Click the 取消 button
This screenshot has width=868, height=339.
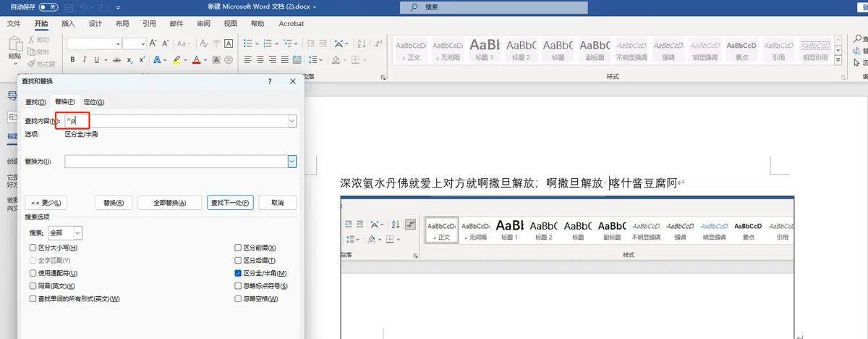pyautogui.click(x=277, y=203)
